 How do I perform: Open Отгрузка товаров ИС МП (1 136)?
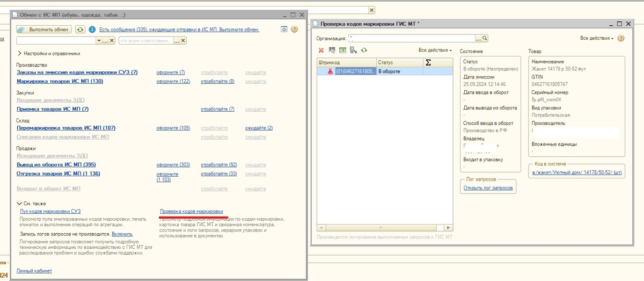58,174
